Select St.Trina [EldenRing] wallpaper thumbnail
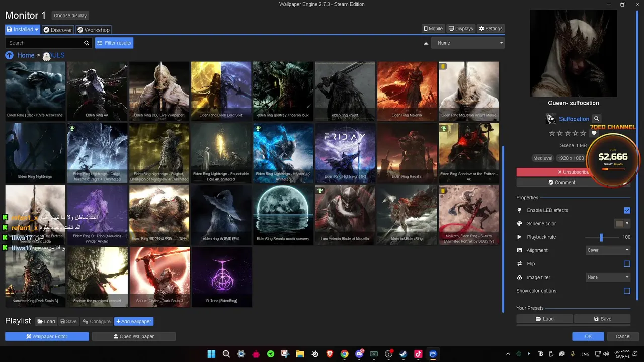The image size is (644, 362). (x=221, y=277)
